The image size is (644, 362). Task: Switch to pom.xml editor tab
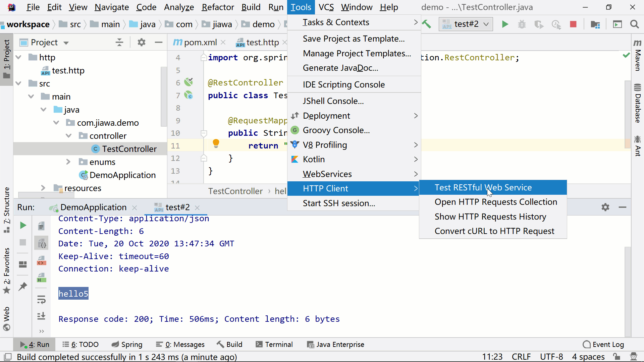point(200,42)
